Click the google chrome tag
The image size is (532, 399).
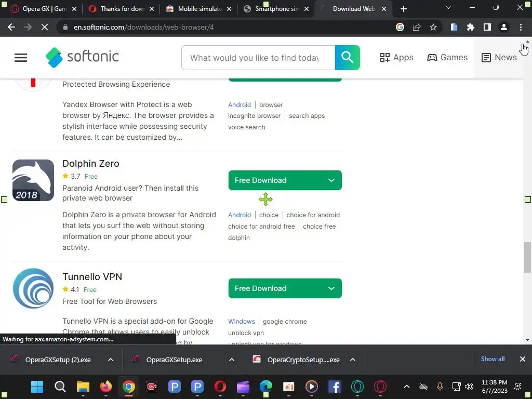pos(285,322)
